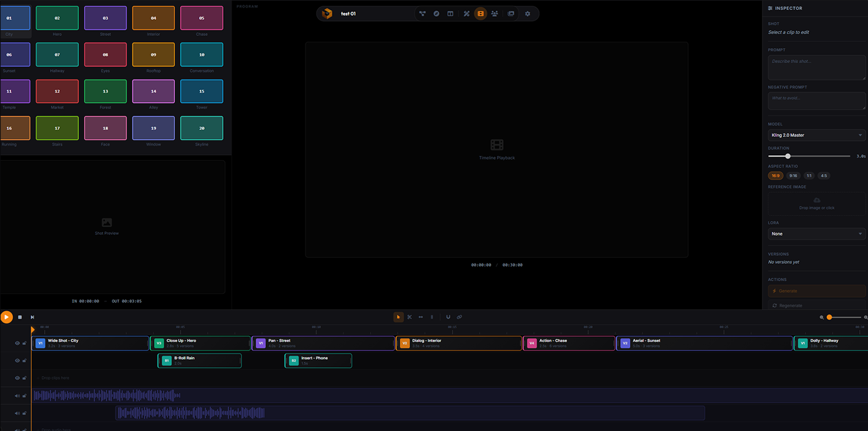The image size is (868, 431).
Task: Click the magic wand tools icon
Action: [x=467, y=13]
